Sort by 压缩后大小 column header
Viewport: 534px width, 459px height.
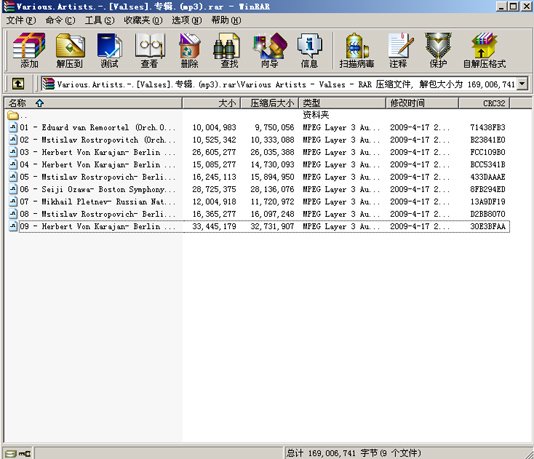270,103
